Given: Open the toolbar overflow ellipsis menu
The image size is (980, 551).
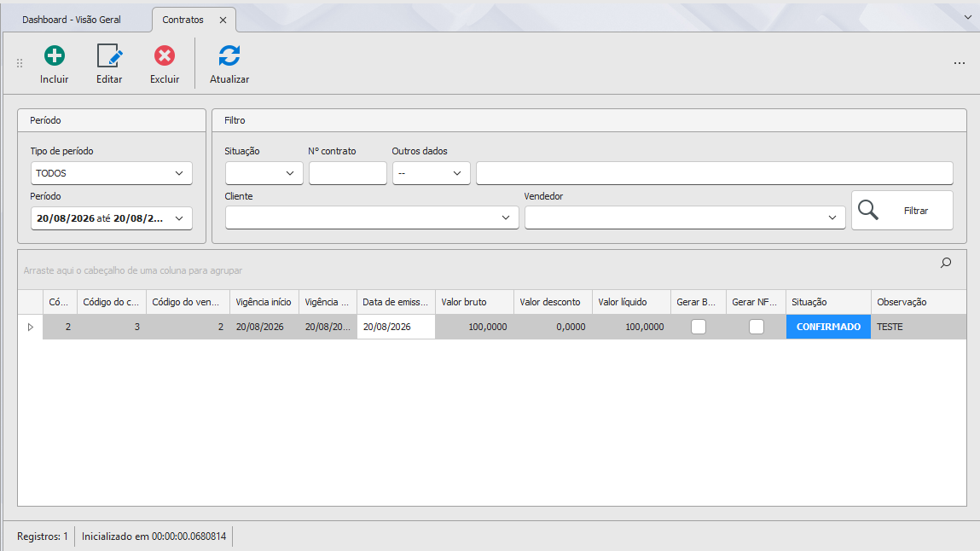Looking at the screenshot, I should 960,63.
